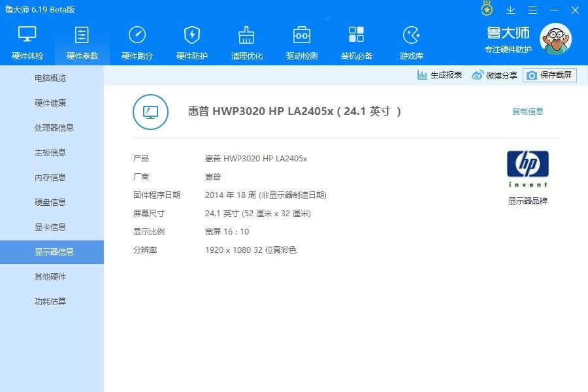Click the HP invent brand logo
The image size is (588, 392).
click(528, 169)
